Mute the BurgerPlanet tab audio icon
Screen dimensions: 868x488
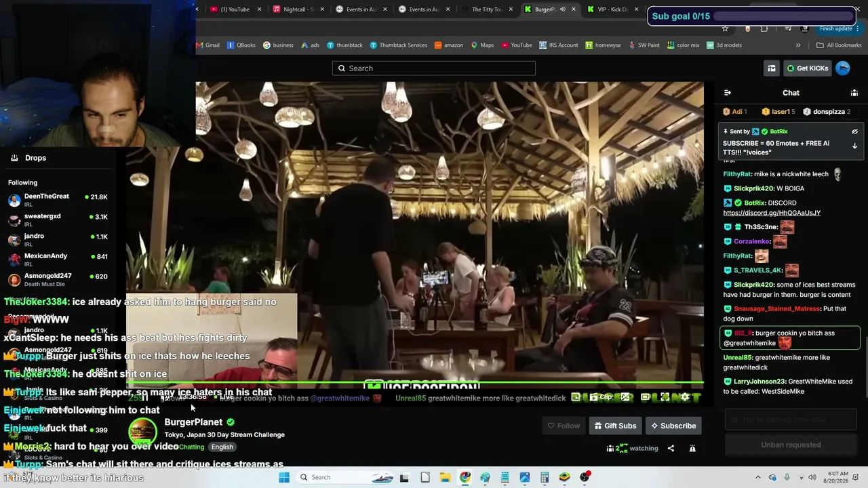pos(562,9)
